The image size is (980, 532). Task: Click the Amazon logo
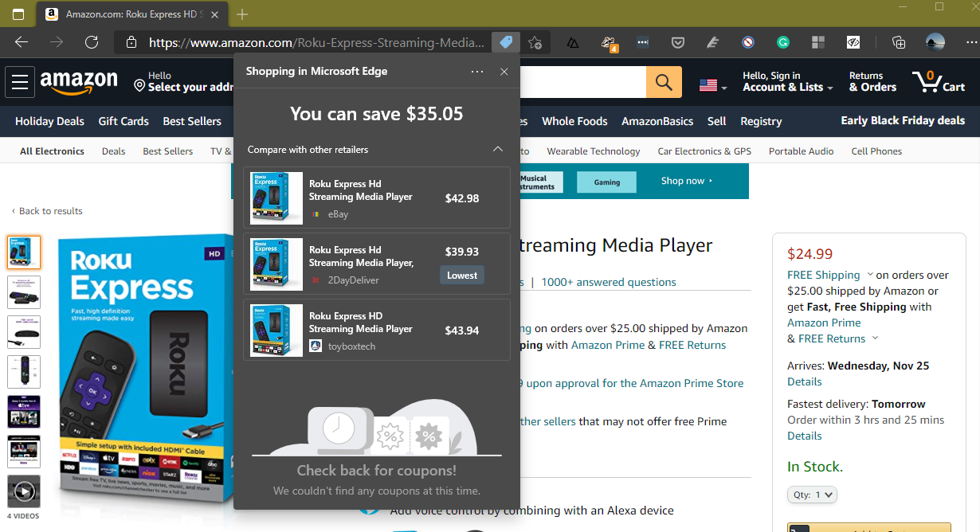pyautogui.click(x=78, y=82)
